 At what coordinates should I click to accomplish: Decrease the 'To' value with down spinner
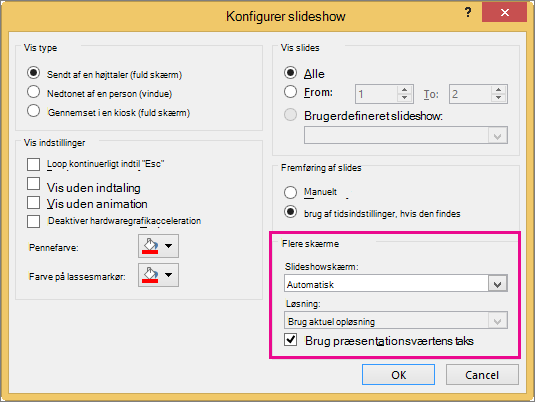pyautogui.click(x=498, y=98)
